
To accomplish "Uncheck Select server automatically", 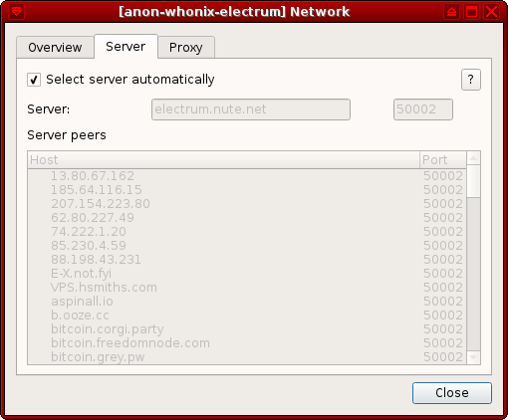I will point(34,80).
